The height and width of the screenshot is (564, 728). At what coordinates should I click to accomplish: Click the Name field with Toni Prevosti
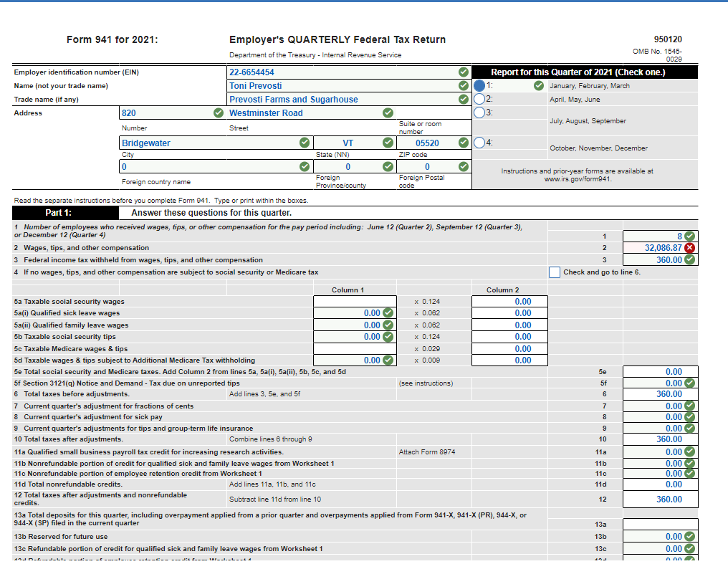(x=349, y=85)
